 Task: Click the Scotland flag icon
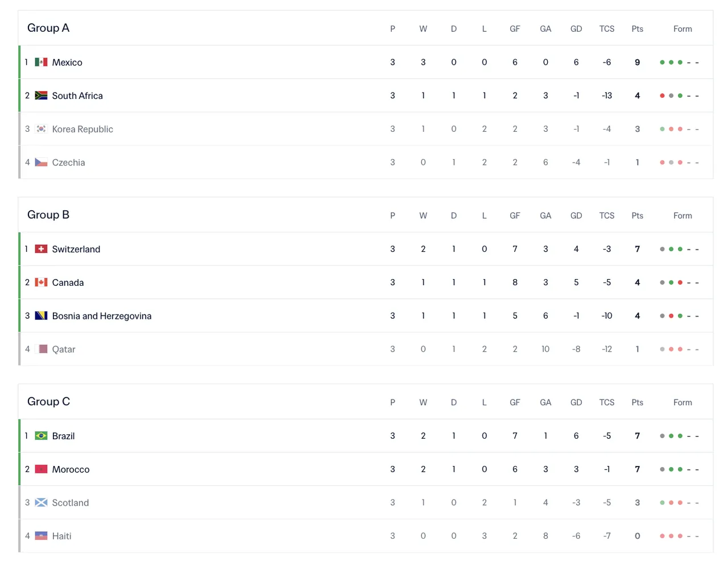[41, 502]
